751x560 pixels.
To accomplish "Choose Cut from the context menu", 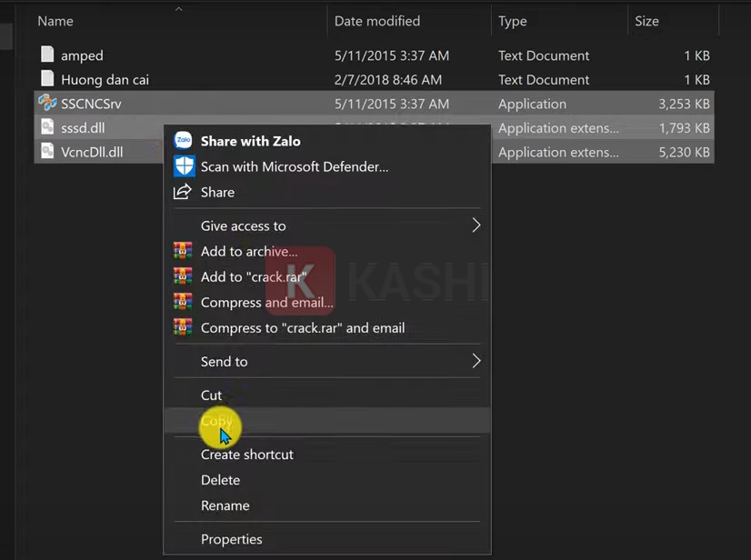I will [x=211, y=395].
